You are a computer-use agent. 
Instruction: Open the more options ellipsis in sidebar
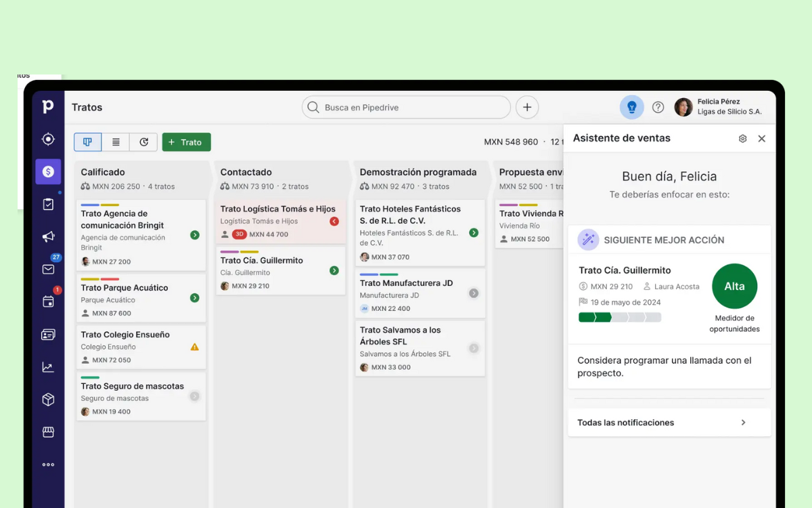(48, 465)
